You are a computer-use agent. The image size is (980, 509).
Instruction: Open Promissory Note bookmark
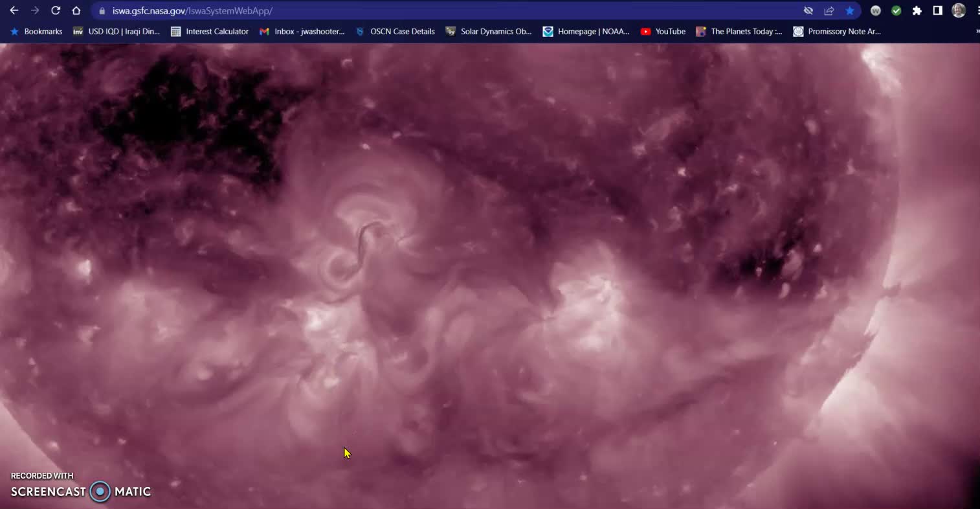tap(838, 31)
